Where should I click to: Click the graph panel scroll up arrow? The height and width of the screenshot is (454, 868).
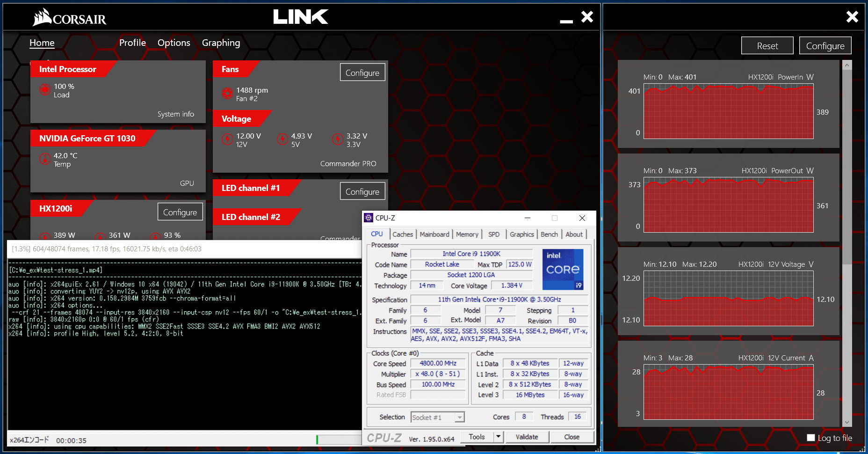[847, 65]
